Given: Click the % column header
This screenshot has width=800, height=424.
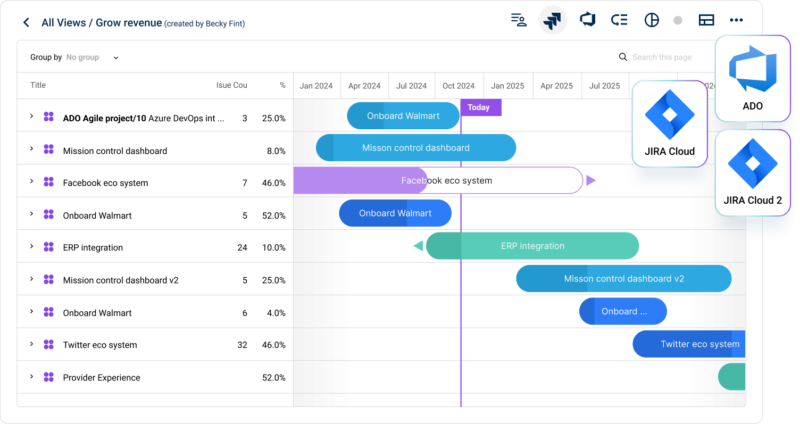Looking at the screenshot, I should 282,85.
